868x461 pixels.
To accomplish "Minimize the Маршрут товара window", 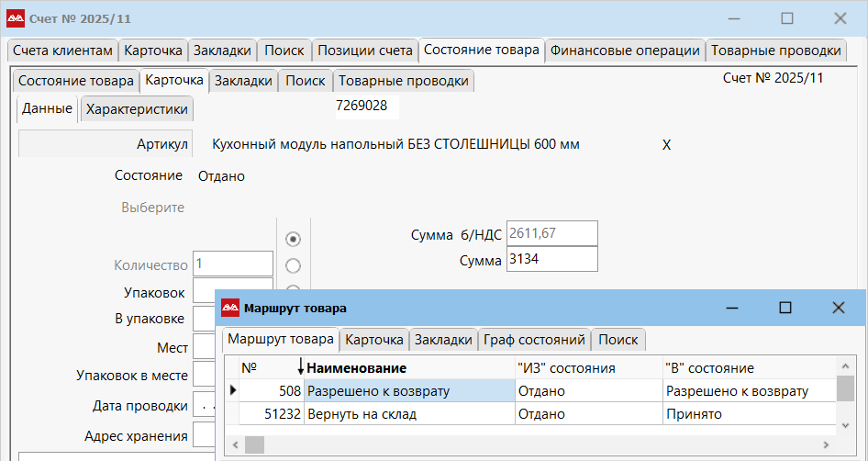I will point(732,308).
